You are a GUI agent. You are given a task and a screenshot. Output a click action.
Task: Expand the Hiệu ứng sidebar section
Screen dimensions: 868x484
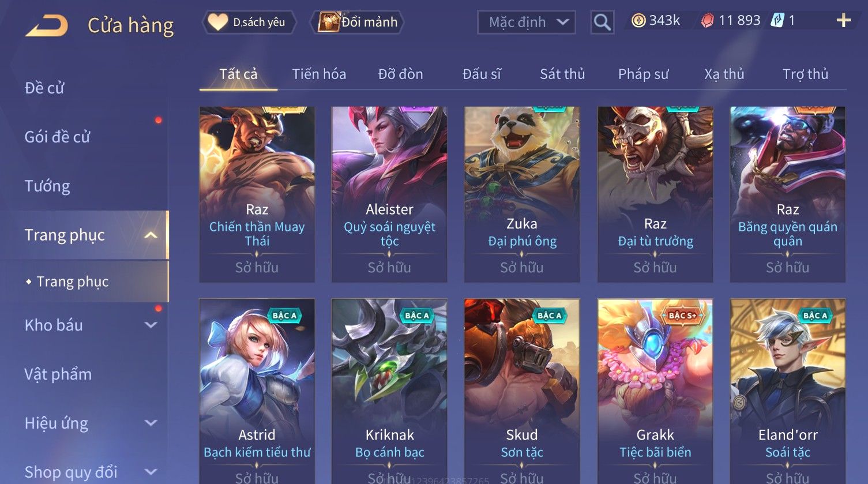(x=151, y=423)
